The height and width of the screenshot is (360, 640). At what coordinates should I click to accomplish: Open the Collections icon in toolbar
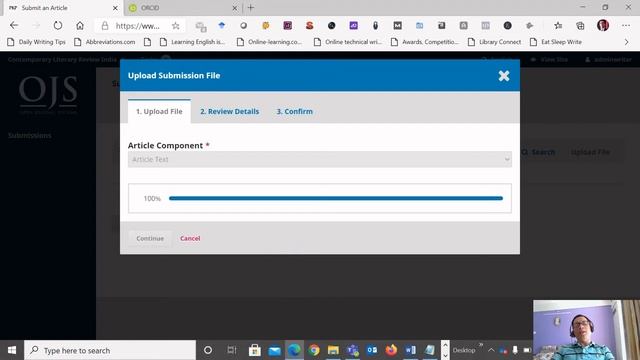tap(580, 26)
